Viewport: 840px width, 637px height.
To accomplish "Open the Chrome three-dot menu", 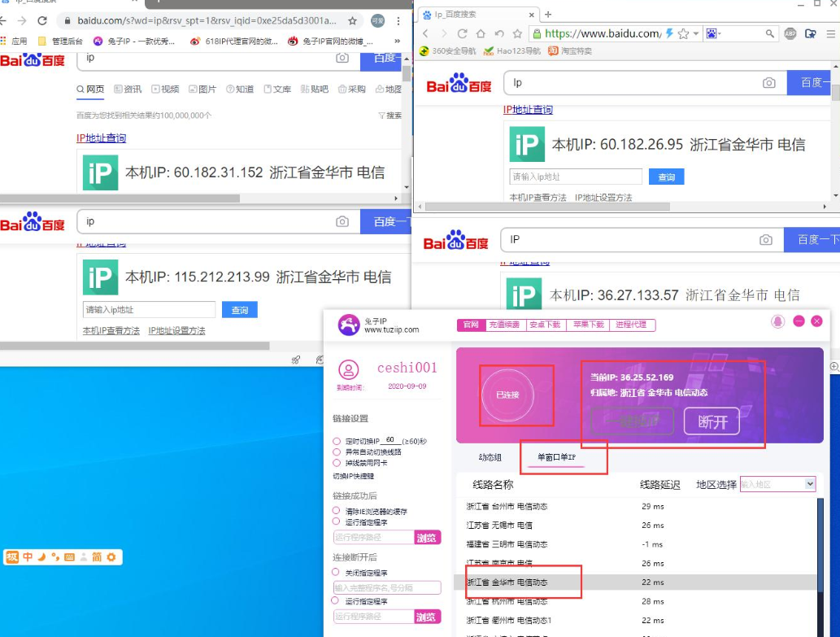I will pos(398,21).
